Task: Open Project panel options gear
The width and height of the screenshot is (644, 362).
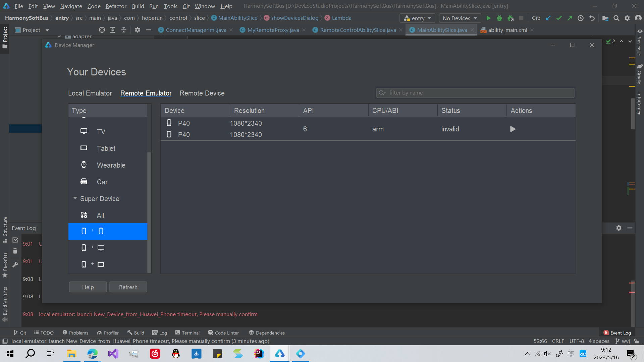Action: (138, 30)
